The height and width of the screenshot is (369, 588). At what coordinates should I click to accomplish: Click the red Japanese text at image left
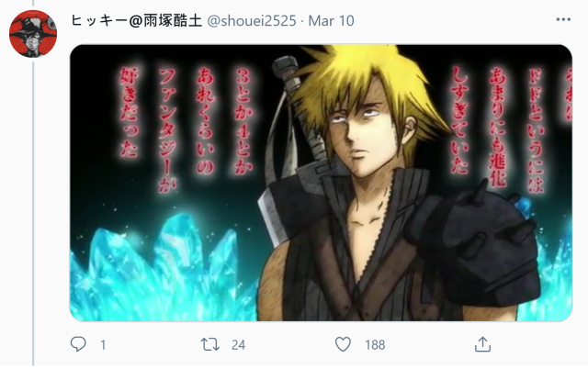[x=186, y=126]
